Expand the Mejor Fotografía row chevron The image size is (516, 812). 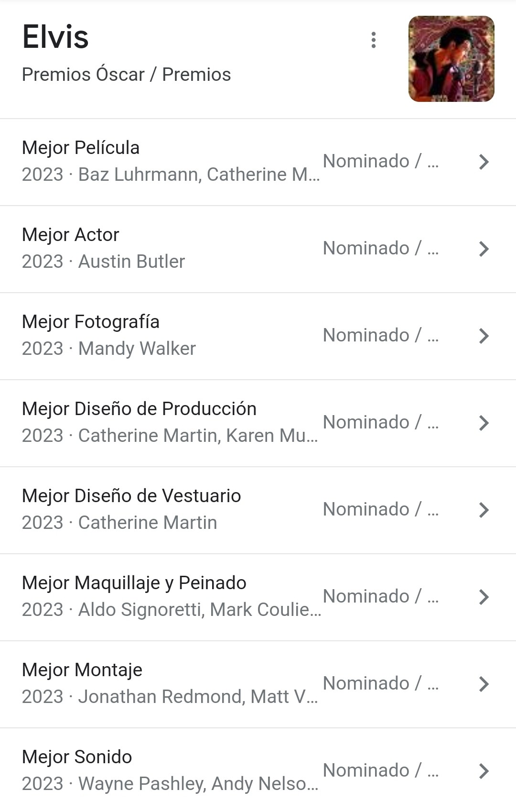click(x=484, y=336)
